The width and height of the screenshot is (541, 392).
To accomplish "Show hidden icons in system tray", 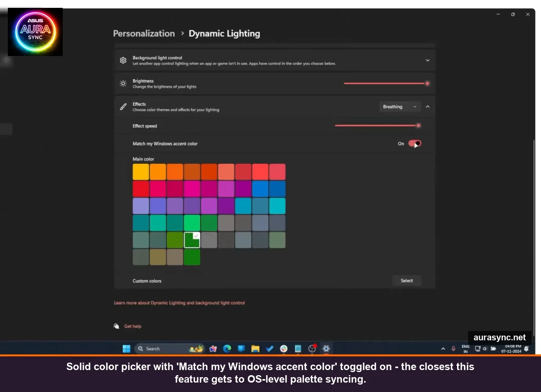I will pyautogui.click(x=443, y=349).
